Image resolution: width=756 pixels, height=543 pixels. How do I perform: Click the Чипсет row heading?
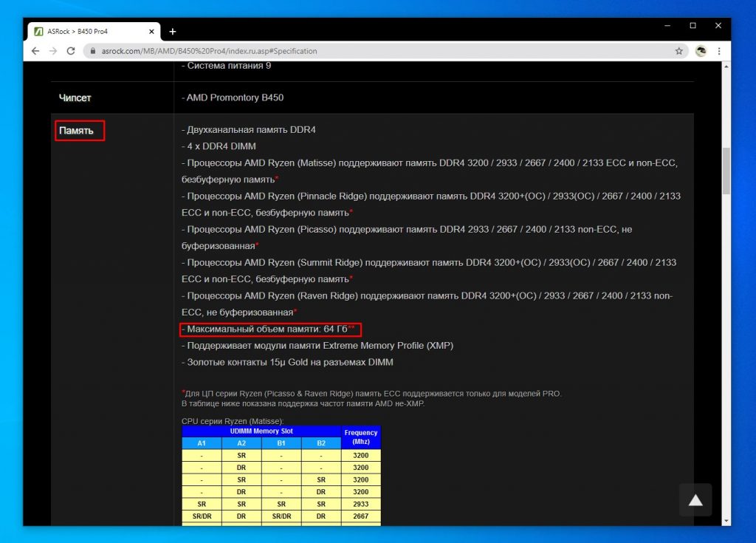(x=75, y=98)
